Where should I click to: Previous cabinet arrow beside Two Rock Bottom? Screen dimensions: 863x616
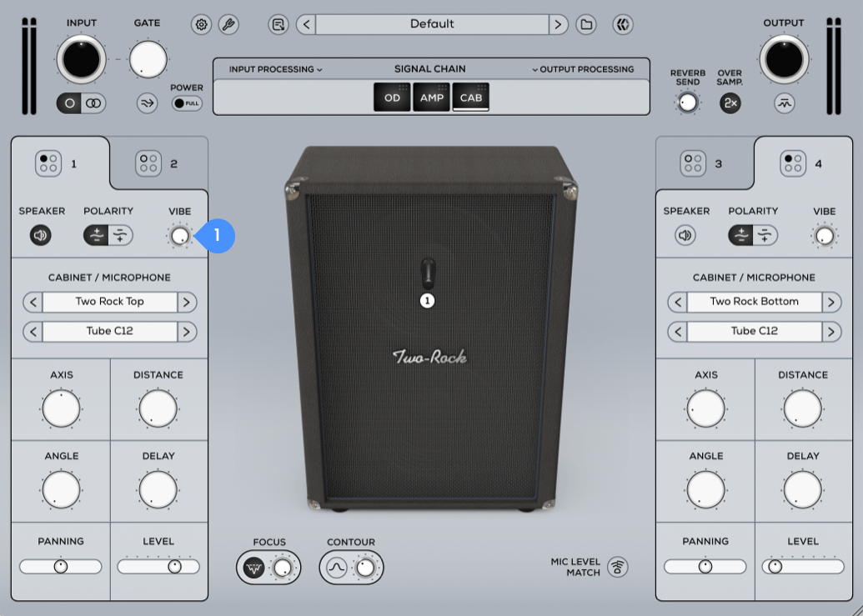(x=678, y=302)
